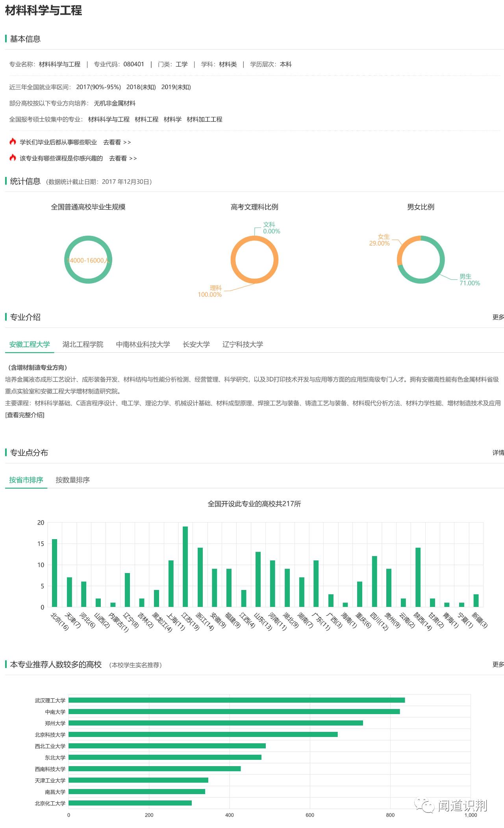
Task: Select the 辽宁科技大学 introduction tab
Action: tap(243, 344)
